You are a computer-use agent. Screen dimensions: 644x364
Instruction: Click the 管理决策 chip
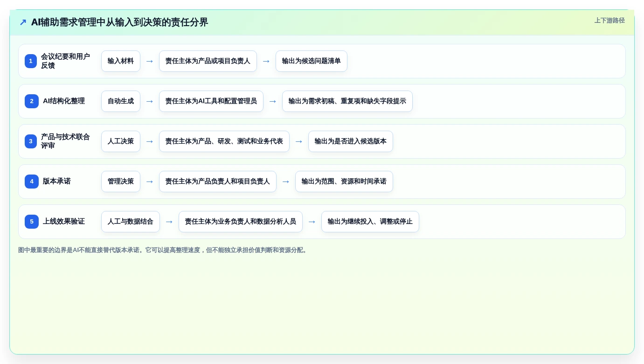click(121, 182)
